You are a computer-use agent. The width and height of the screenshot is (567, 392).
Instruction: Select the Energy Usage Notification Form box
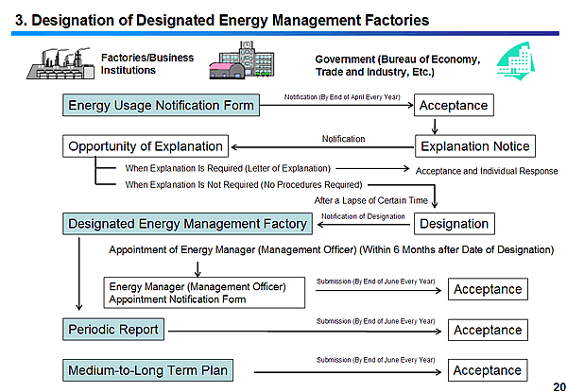point(161,105)
